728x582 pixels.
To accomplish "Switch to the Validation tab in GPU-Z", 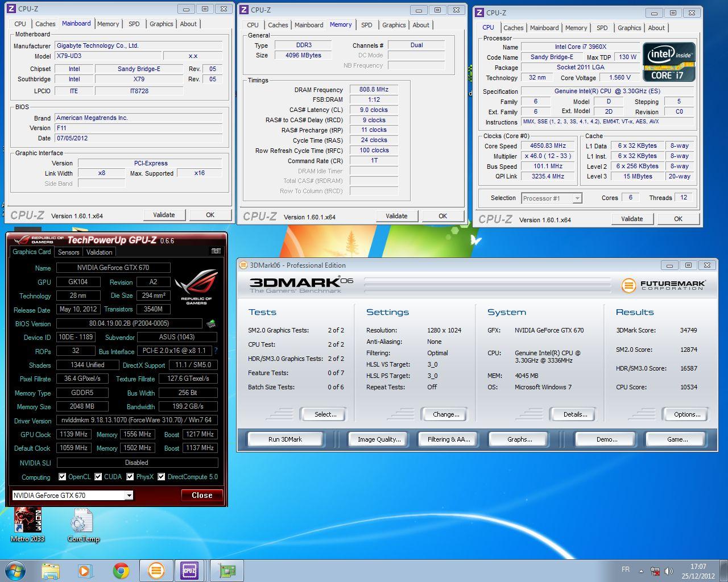I will 100,252.
